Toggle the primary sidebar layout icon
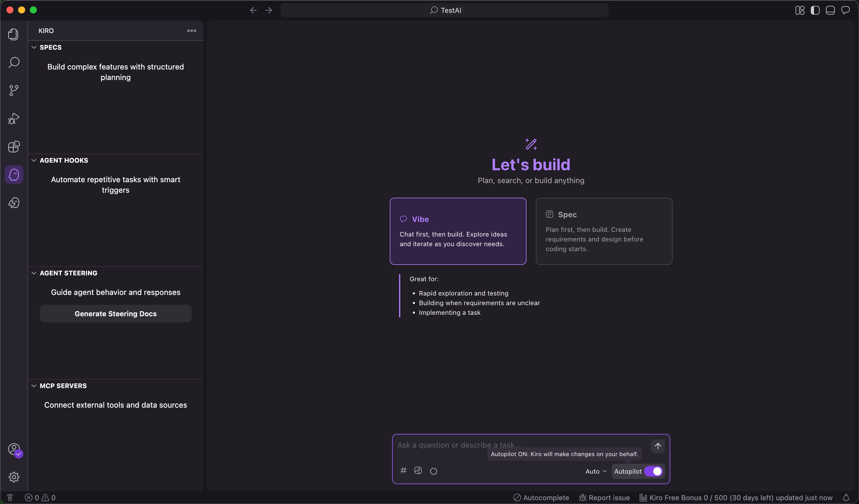The image size is (859, 504). point(815,10)
